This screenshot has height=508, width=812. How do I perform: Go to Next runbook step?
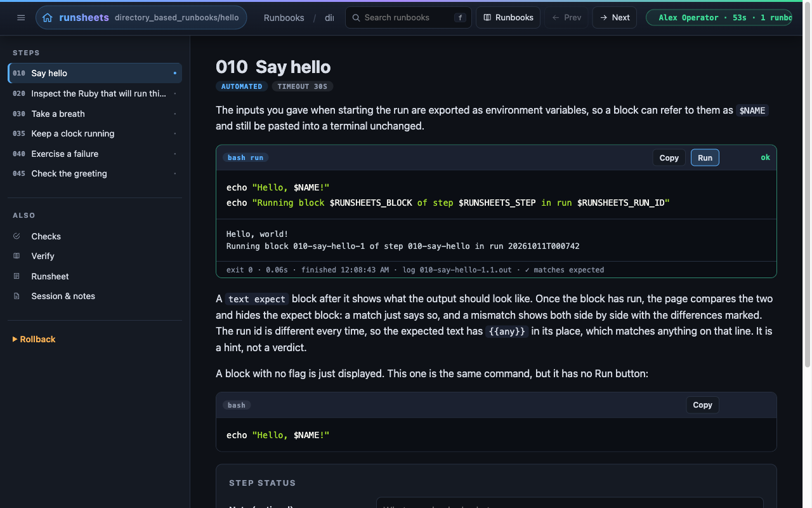click(x=615, y=18)
